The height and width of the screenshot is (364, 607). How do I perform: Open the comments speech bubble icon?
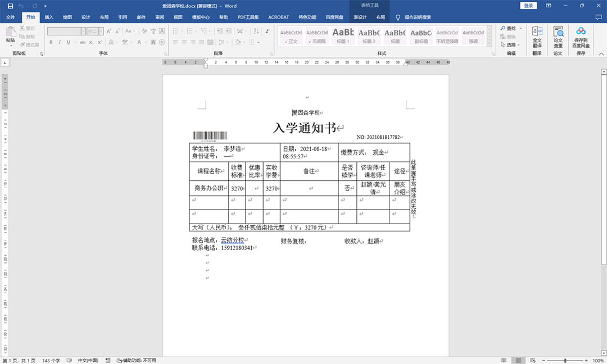click(598, 17)
